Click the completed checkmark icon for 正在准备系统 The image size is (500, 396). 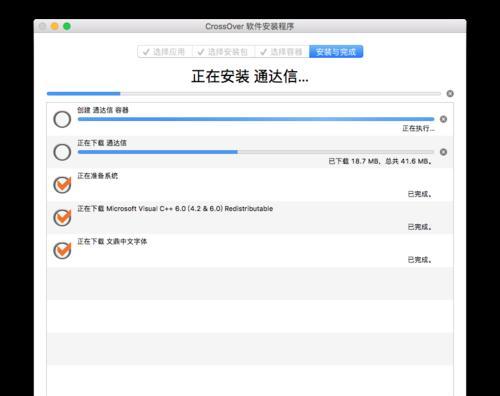pos(62,185)
